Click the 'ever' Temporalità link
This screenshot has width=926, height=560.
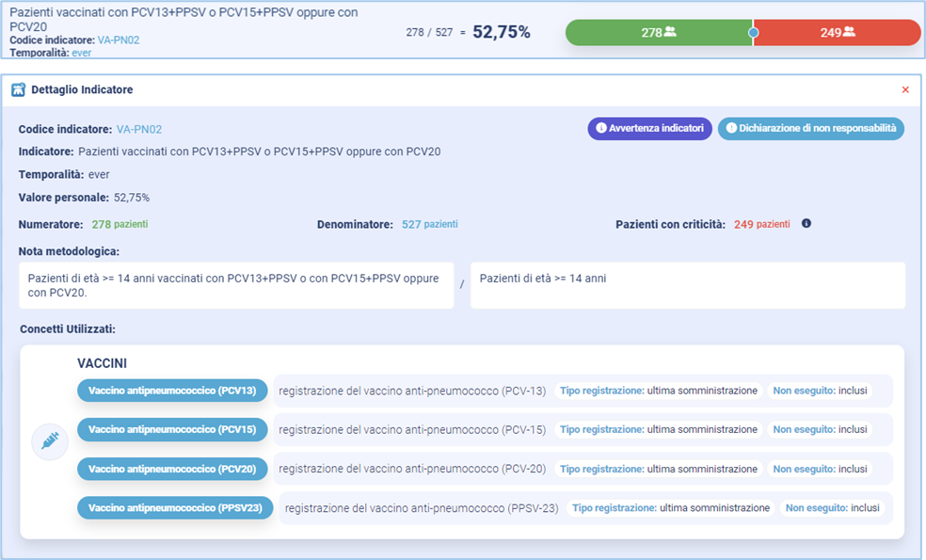82,53
